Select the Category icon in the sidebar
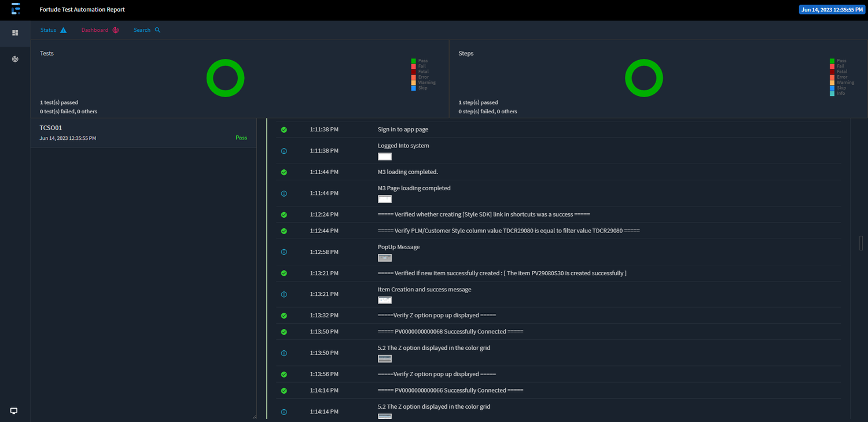This screenshot has height=422, width=868. coord(15,59)
